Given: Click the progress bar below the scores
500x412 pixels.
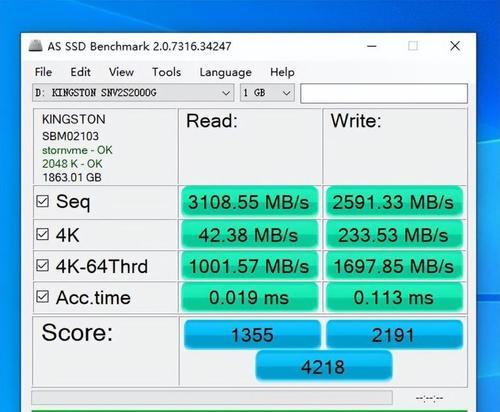Looking at the screenshot, I should coord(212,398).
